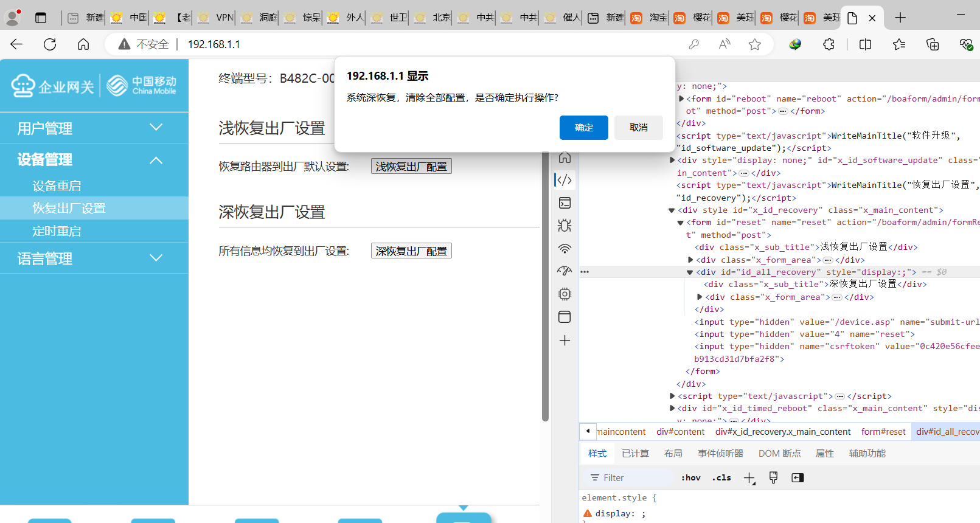Image resolution: width=980 pixels, height=523 pixels.
Task: Switch to the 辅助功能 tab
Action: [x=867, y=454]
